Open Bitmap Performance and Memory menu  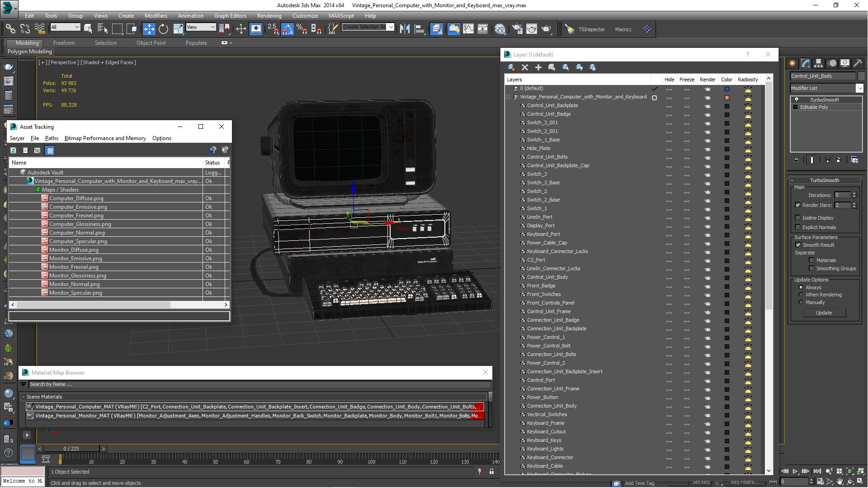(x=105, y=138)
